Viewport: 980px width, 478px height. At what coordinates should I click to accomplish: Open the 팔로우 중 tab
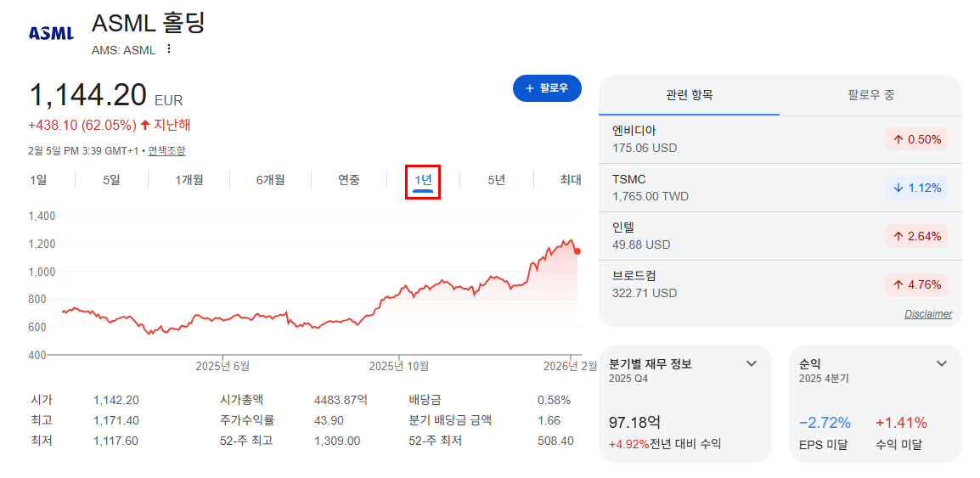(870, 96)
